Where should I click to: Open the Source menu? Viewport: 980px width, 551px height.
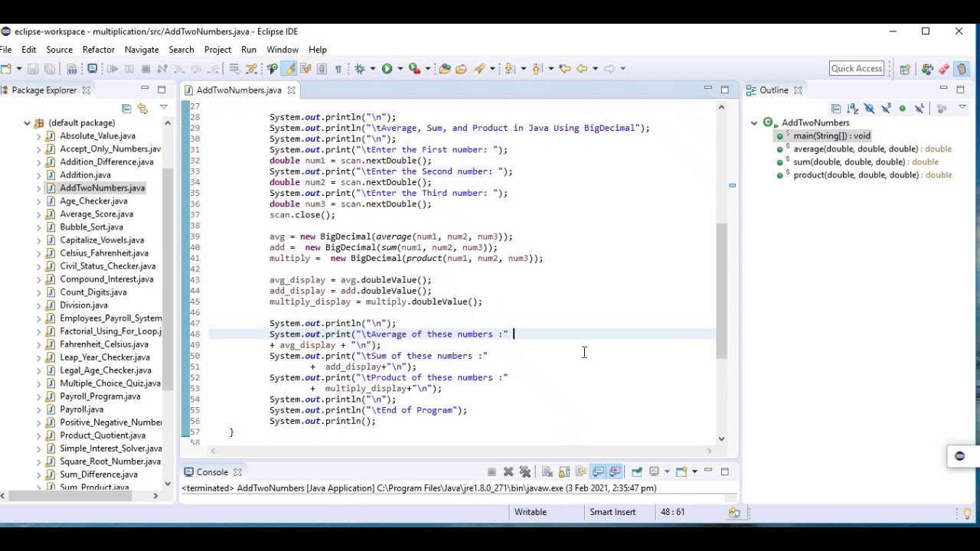pyautogui.click(x=59, y=50)
